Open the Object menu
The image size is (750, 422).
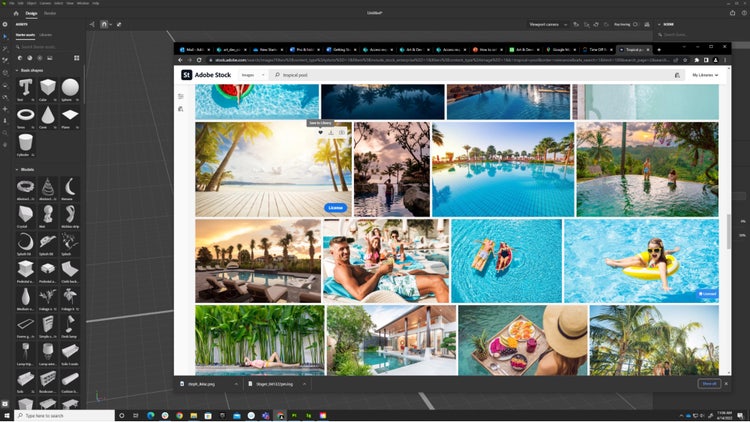point(31,3)
